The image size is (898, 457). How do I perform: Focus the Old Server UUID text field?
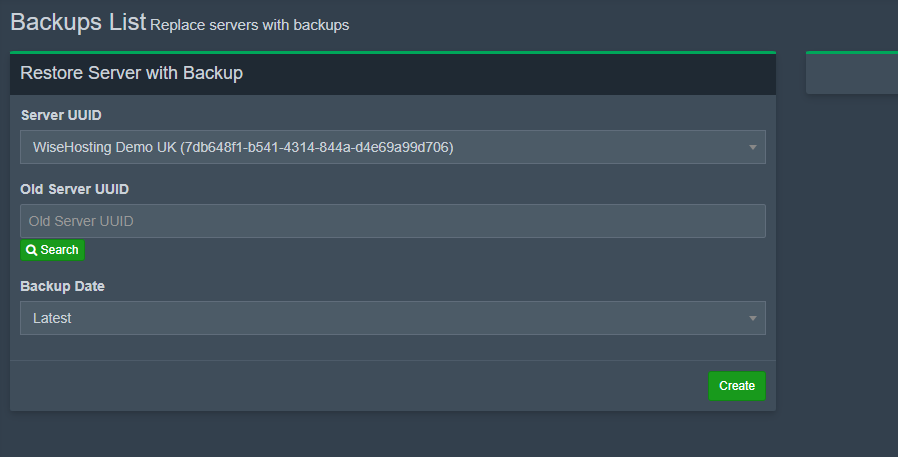(x=392, y=221)
